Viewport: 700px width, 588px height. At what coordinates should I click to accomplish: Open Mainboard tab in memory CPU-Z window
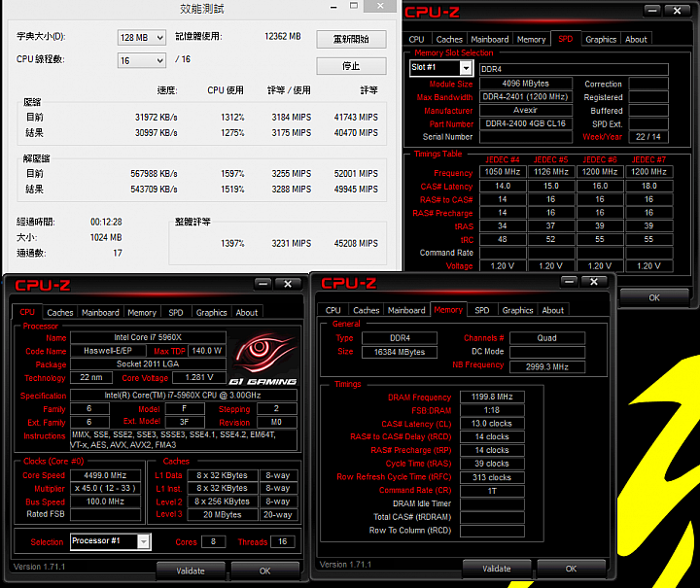(406, 310)
